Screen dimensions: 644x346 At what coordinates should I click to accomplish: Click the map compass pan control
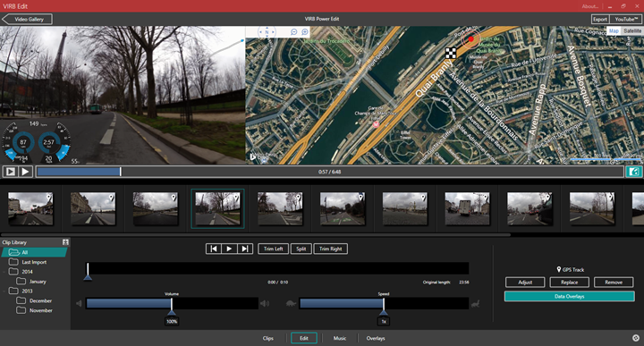(267, 32)
